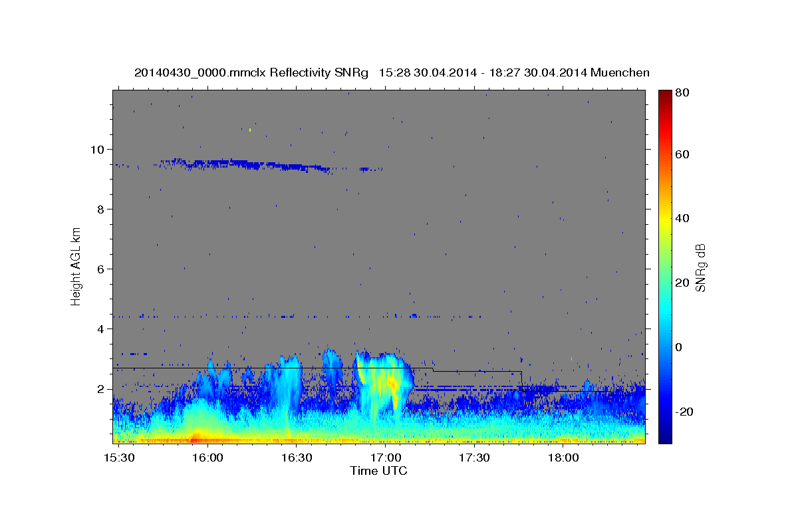Click the plot title starting '20140430_0000.mmclx Reflectivity SNRg'

[x=392, y=72]
